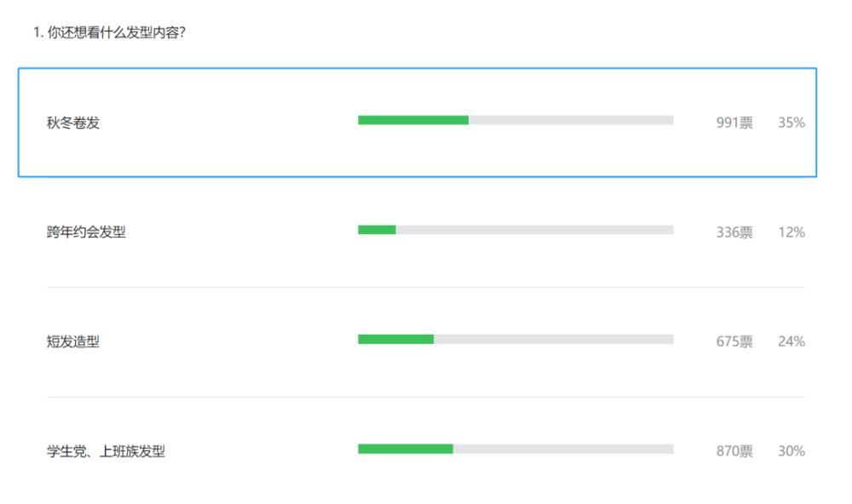This screenshot has width=852, height=504.
Task: Click the 336票 vote count
Action: pyautogui.click(x=734, y=232)
